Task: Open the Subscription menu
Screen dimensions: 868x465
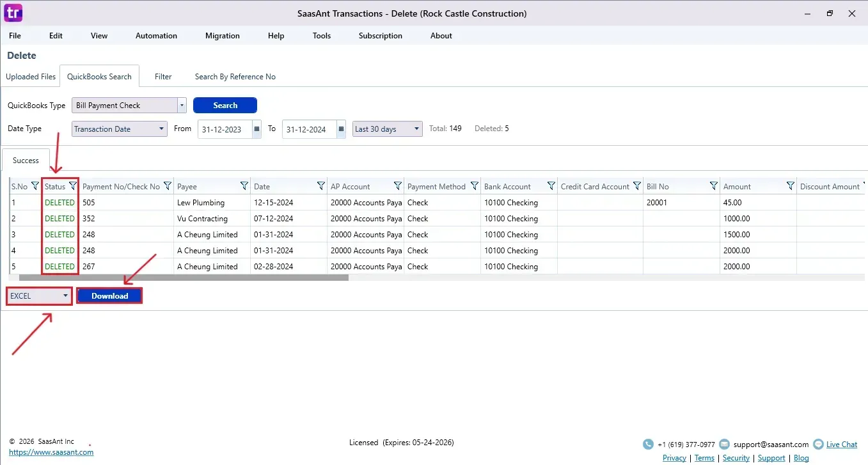Action: pos(381,36)
